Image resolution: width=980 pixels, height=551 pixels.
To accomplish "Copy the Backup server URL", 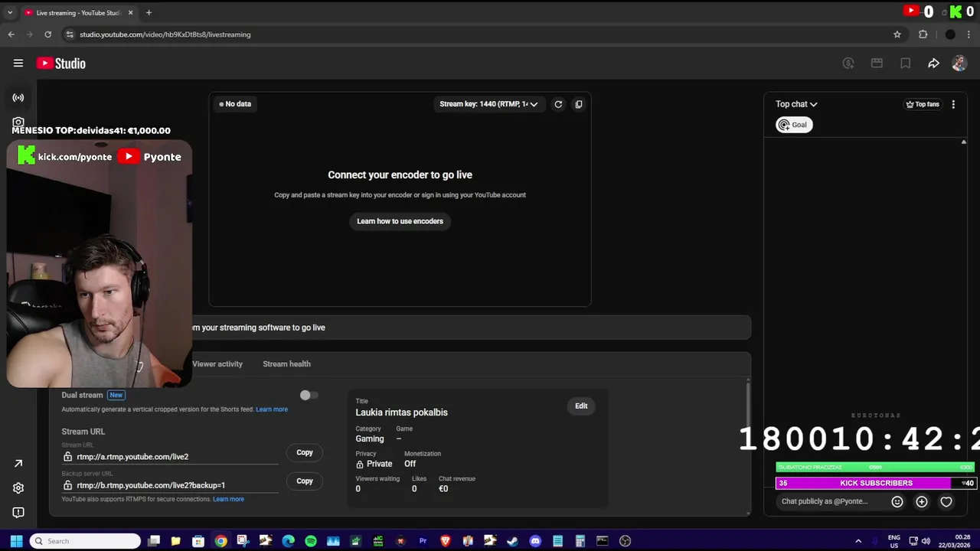I will click(305, 481).
